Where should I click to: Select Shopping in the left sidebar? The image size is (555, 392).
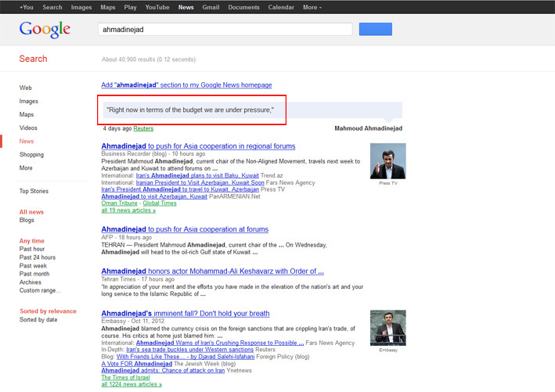click(x=31, y=155)
